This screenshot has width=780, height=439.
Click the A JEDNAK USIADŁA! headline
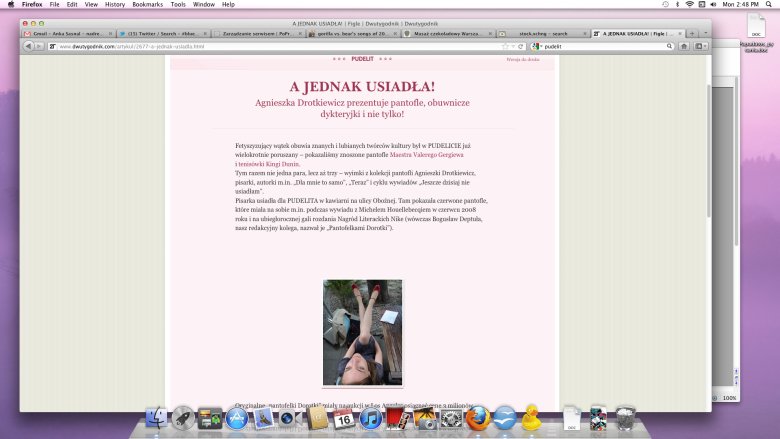point(362,87)
